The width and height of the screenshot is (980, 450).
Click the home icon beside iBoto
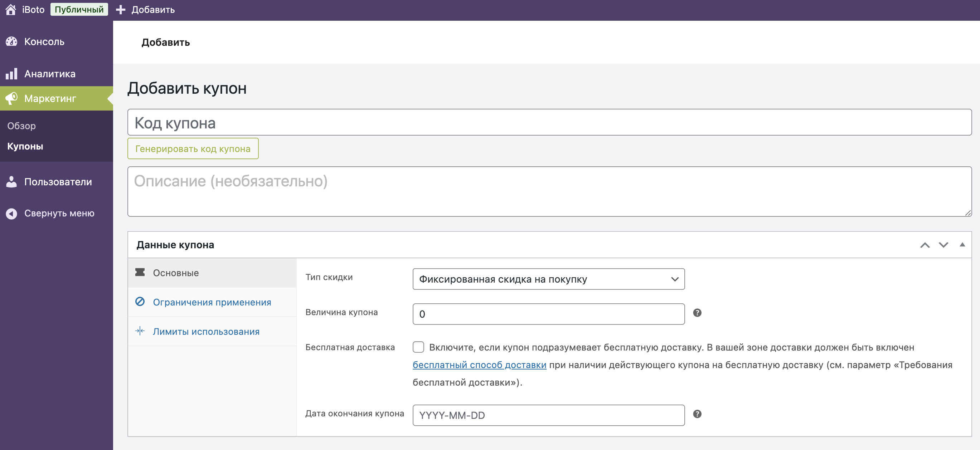(x=11, y=10)
